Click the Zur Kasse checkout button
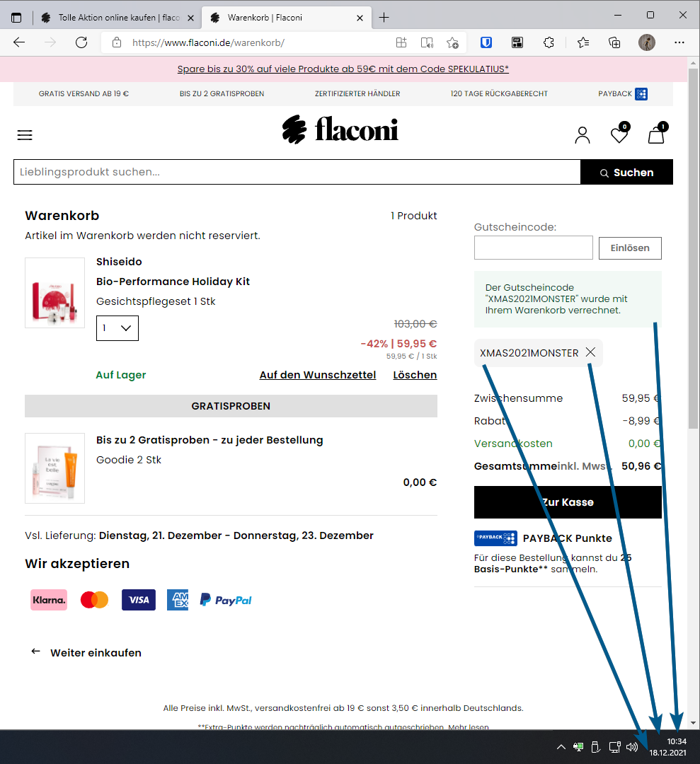Screen dimensions: 700x764 [x=568, y=502]
